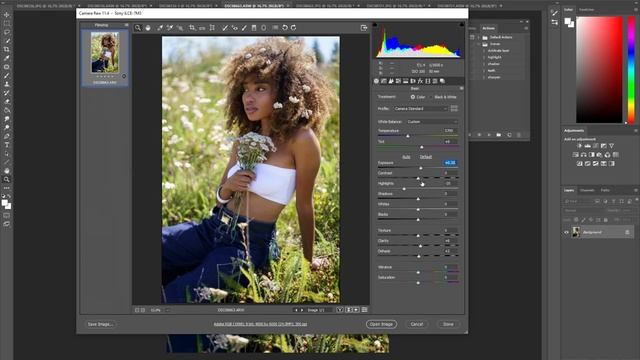Select the Radial Filter tool
The image size is (640, 360).
coord(264,28)
